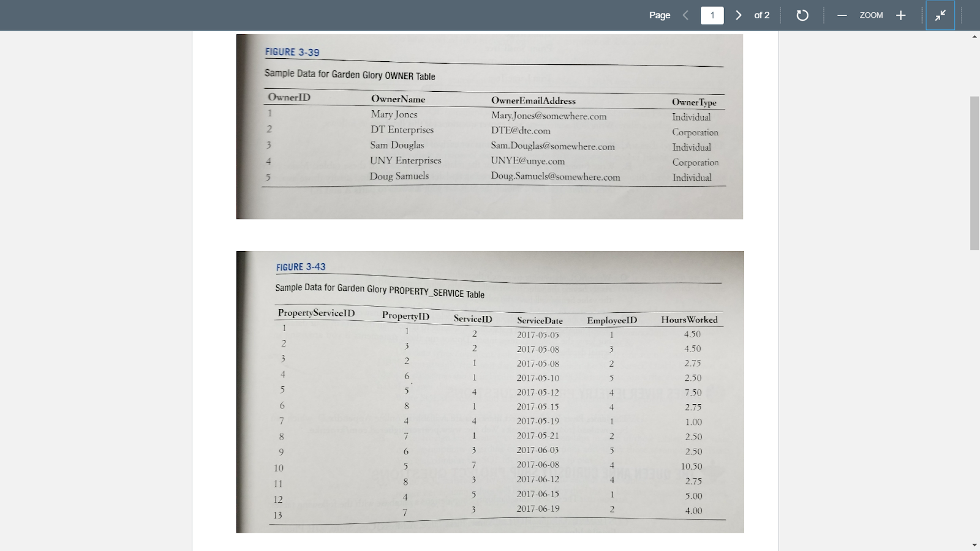The image size is (980, 551).
Task: Click the Garden Glory OWNER table image
Action: 490,126
